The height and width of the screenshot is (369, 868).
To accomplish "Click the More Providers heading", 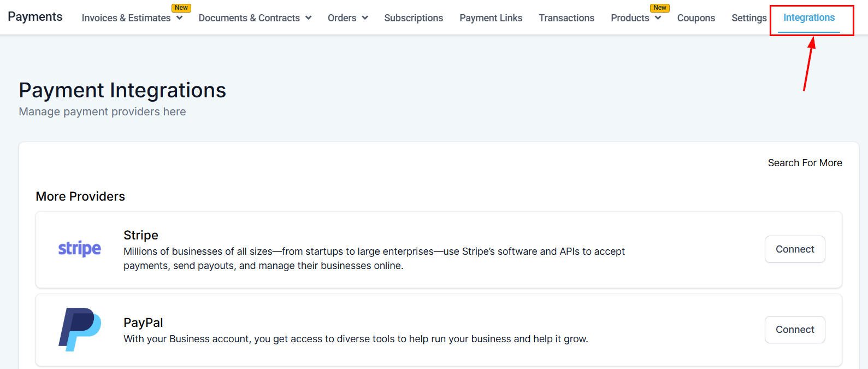I will [x=80, y=196].
